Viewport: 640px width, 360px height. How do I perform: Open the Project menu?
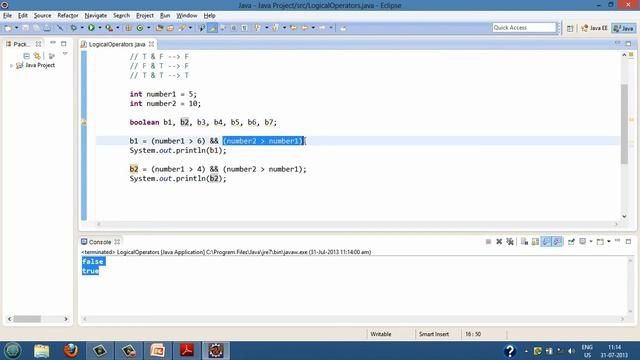(x=144, y=16)
